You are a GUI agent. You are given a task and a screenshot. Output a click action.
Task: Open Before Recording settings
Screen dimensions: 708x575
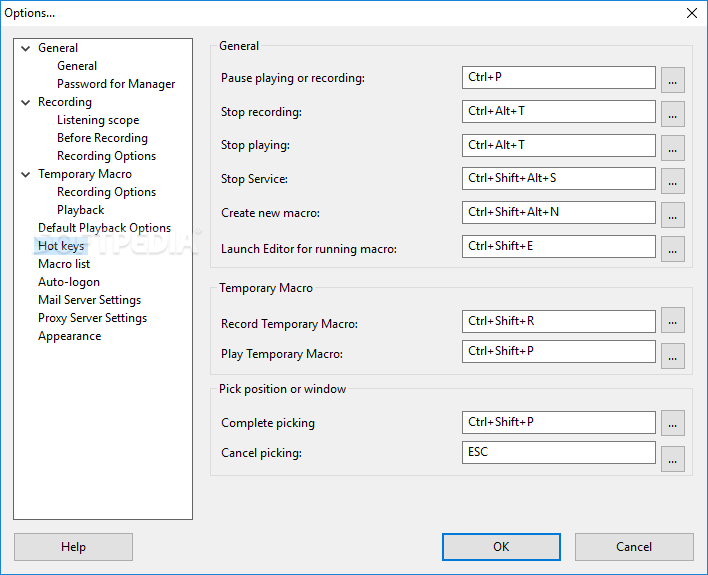tap(102, 138)
